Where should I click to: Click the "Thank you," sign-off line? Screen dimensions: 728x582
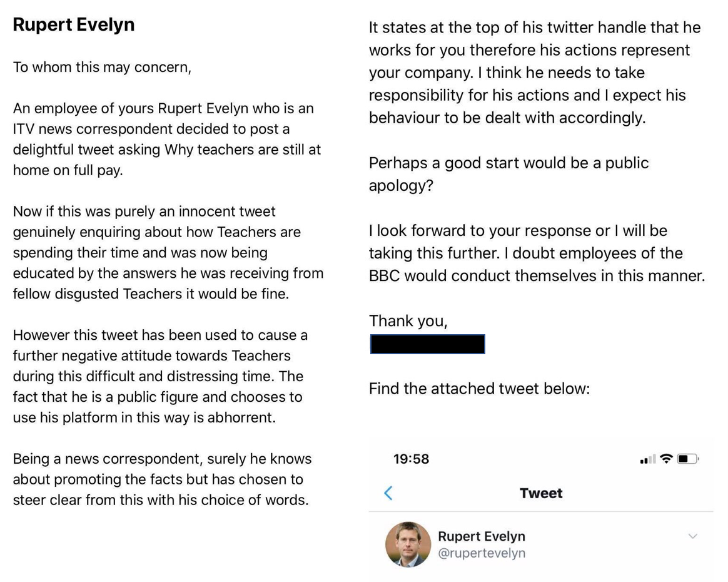click(408, 321)
